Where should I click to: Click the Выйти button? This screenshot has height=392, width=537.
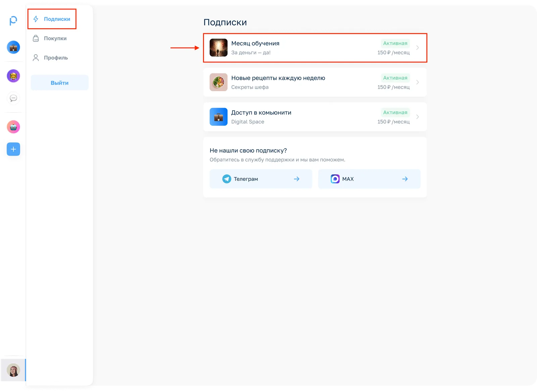[60, 83]
